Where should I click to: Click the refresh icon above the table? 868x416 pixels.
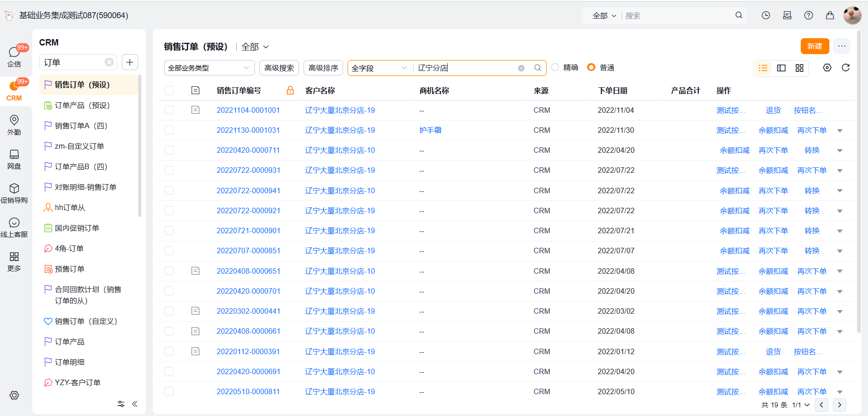(845, 68)
